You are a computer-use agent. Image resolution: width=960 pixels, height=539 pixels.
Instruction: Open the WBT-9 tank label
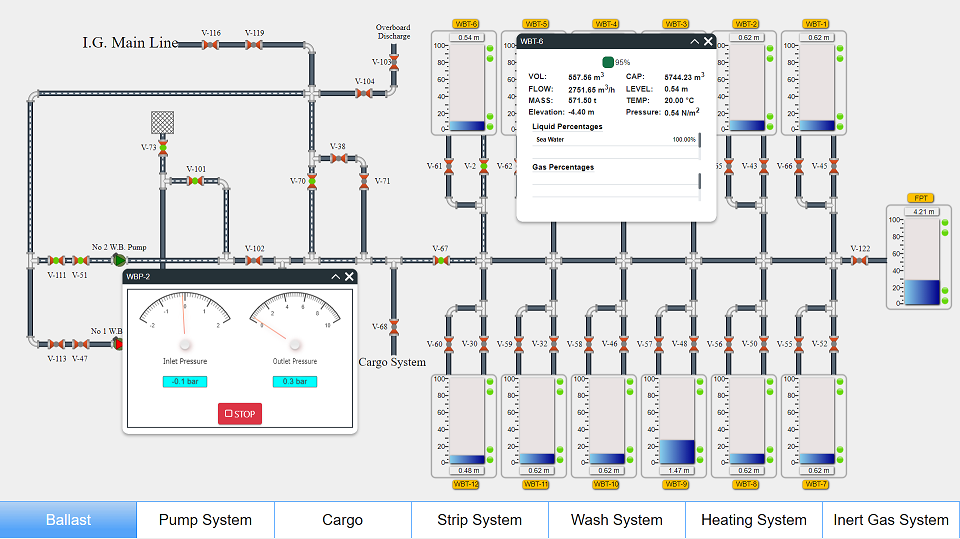pyautogui.click(x=676, y=484)
